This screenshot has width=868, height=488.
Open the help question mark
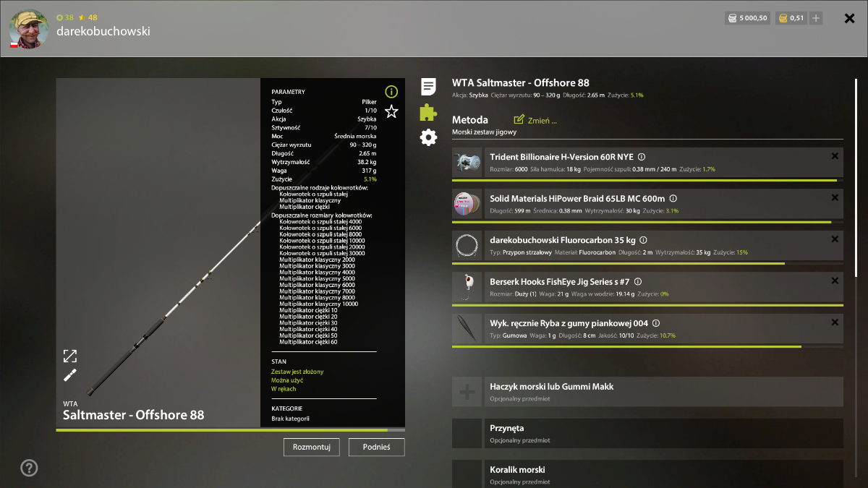click(x=29, y=468)
